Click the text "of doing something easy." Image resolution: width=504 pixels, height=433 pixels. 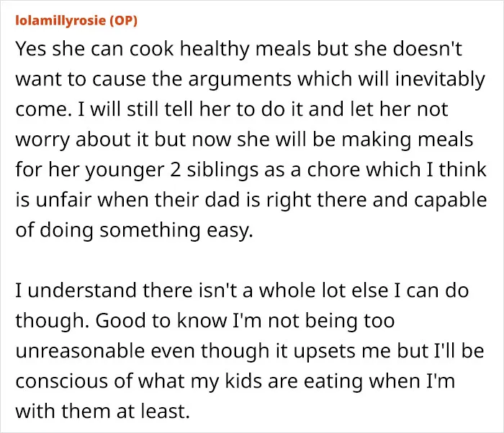click(135, 230)
